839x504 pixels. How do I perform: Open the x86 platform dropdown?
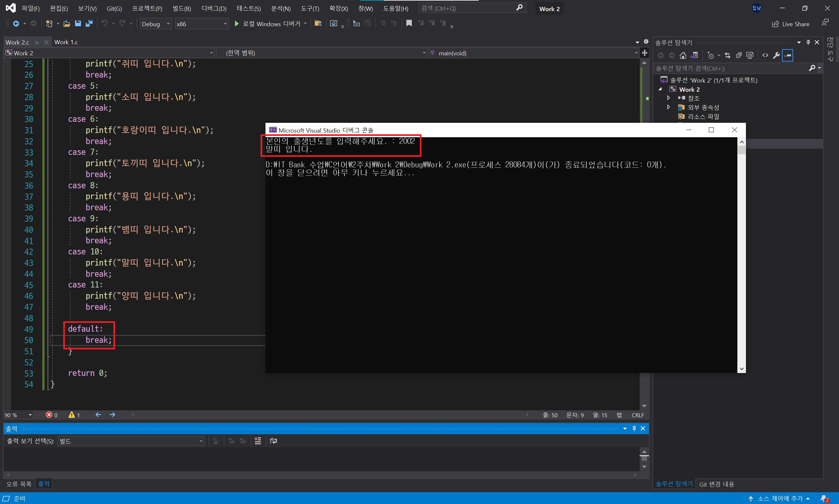[225, 24]
